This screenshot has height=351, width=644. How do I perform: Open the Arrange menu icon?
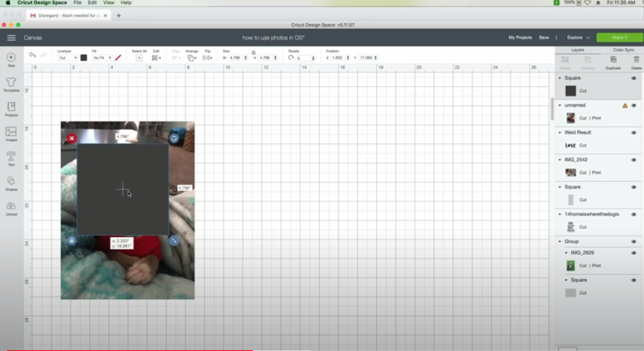click(192, 58)
